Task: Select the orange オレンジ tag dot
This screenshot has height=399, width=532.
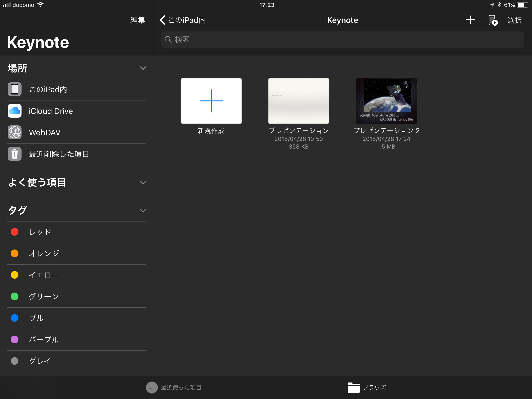Action: (x=14, y=254)
